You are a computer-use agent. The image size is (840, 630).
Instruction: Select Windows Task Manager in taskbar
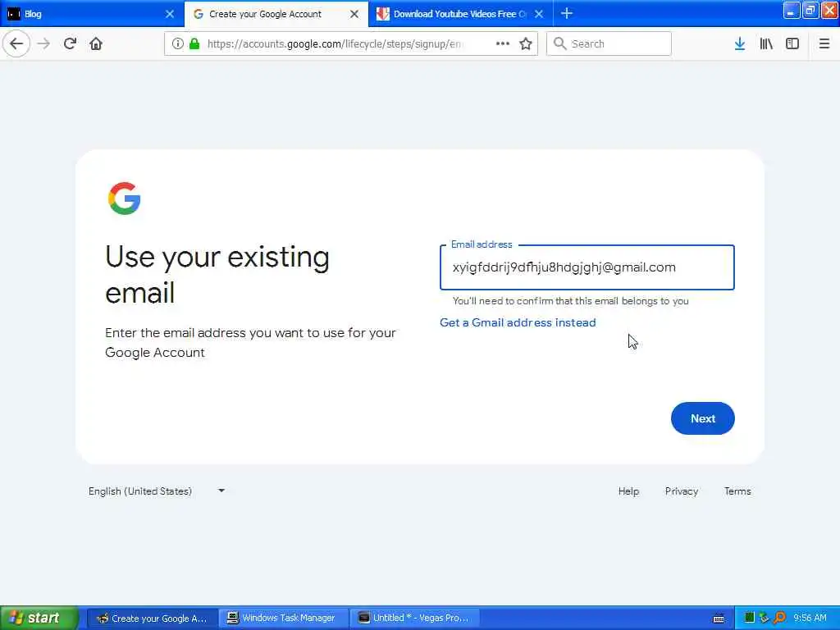283,618
